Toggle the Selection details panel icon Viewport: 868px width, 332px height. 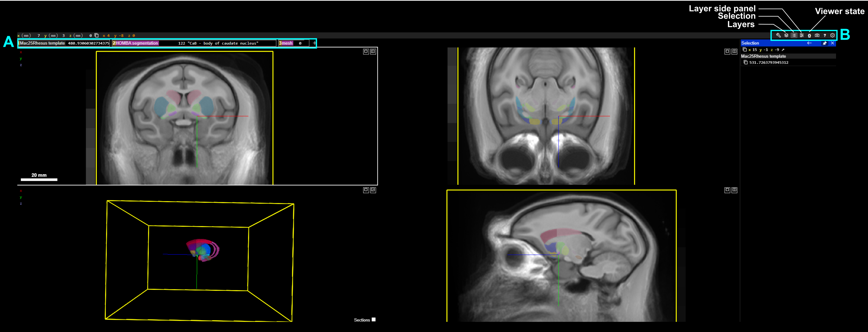(x=794, y=35)
